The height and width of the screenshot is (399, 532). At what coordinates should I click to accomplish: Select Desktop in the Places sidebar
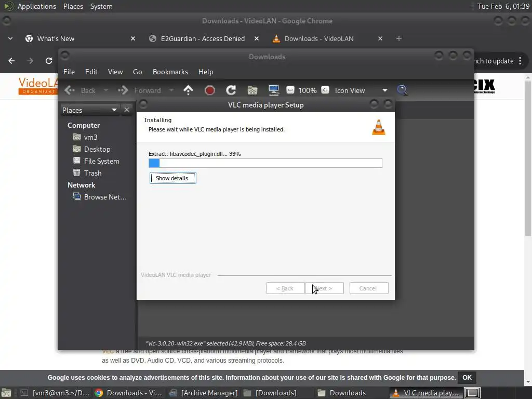point(97,149)
